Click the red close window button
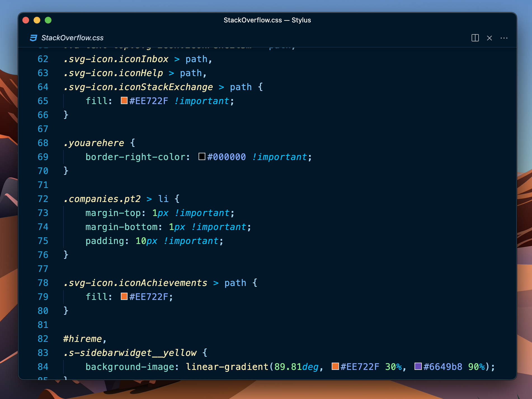 (26, 20)
